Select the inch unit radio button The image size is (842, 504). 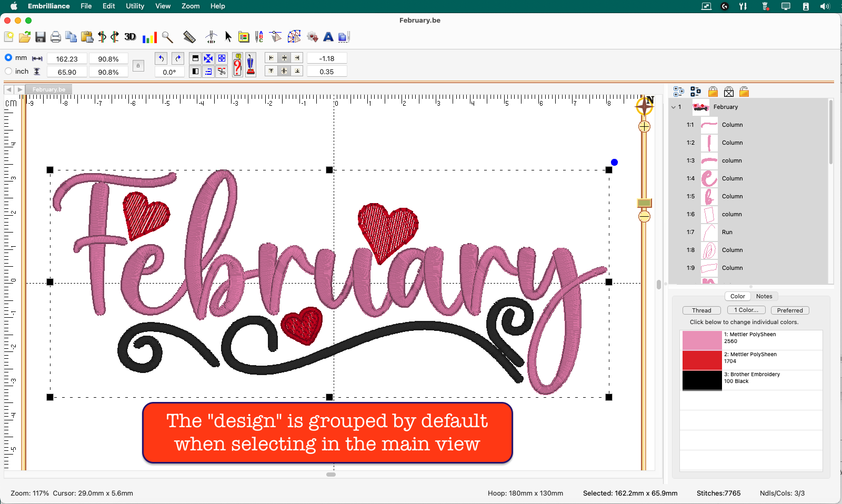[8, 70]
